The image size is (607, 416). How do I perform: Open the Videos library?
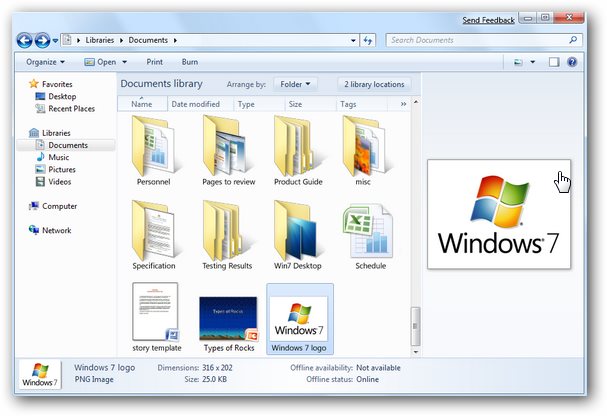pos(53,181)
